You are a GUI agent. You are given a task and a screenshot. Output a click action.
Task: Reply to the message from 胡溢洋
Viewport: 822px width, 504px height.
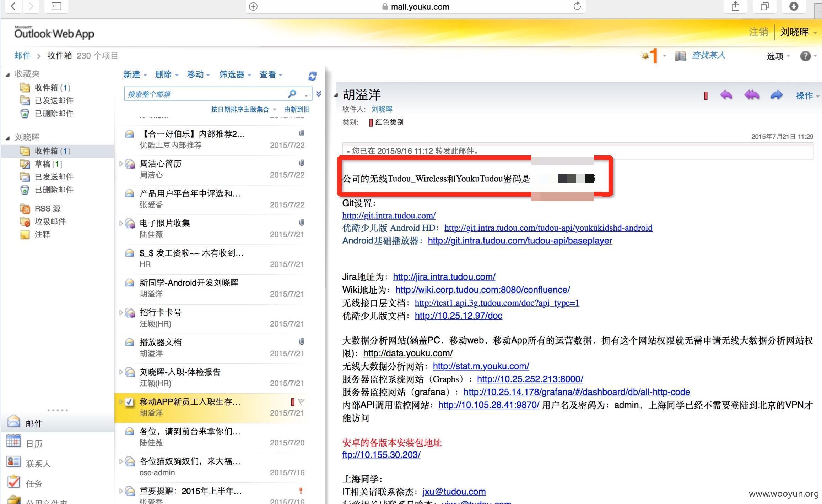pos(726,95)
